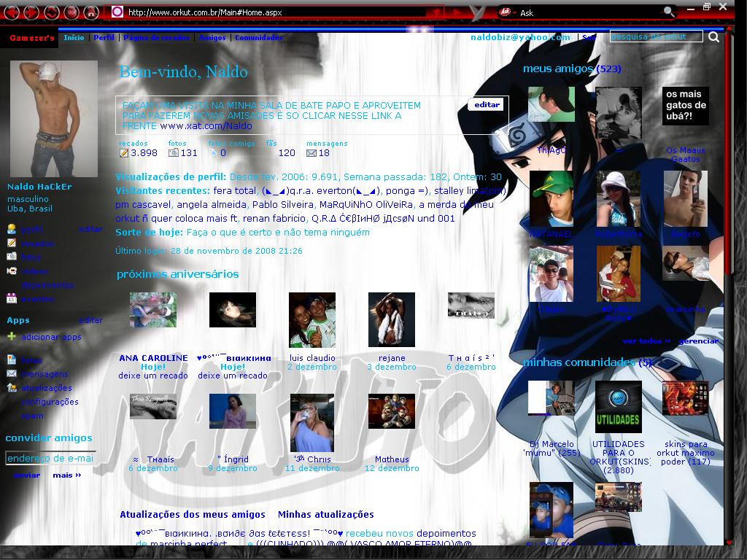Click the atualizações icon in sidebar
The height and width of the screenshot is (560, 747).
click(12, 388)
